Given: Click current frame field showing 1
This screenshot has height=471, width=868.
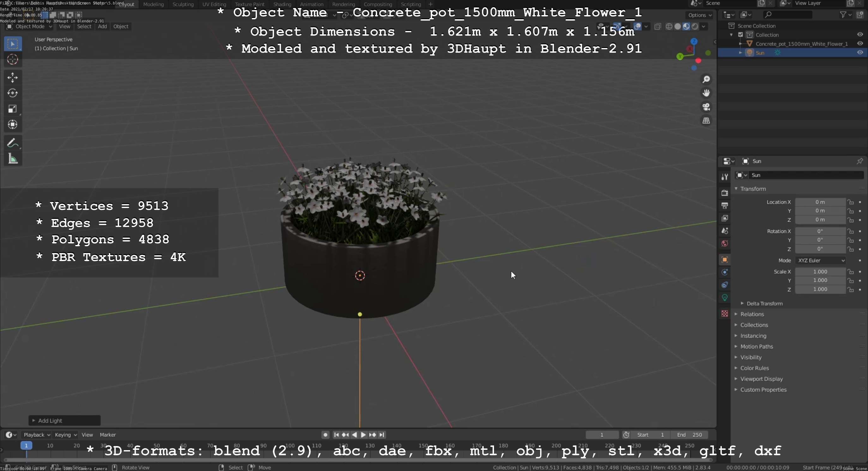Looking at the screenshot, I should pos(602,435).
